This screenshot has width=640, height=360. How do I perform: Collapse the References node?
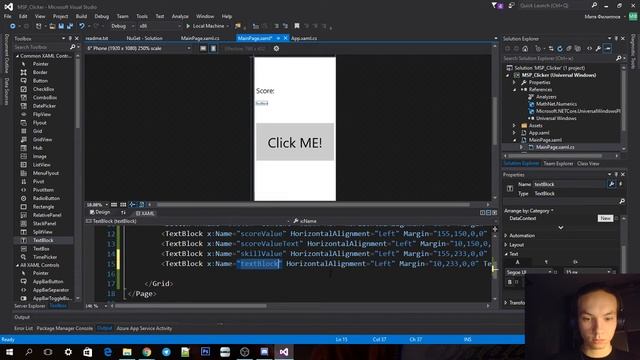click(x=514, y=90)
